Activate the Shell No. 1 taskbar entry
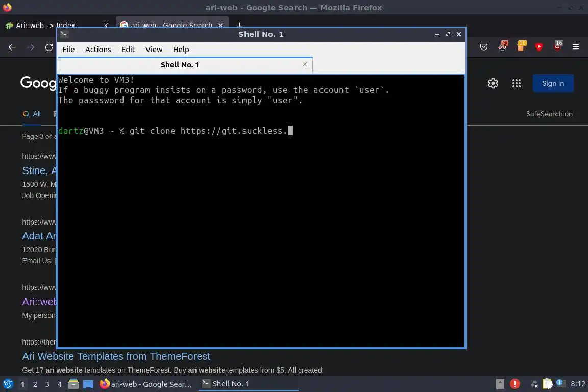 point(248,384)
